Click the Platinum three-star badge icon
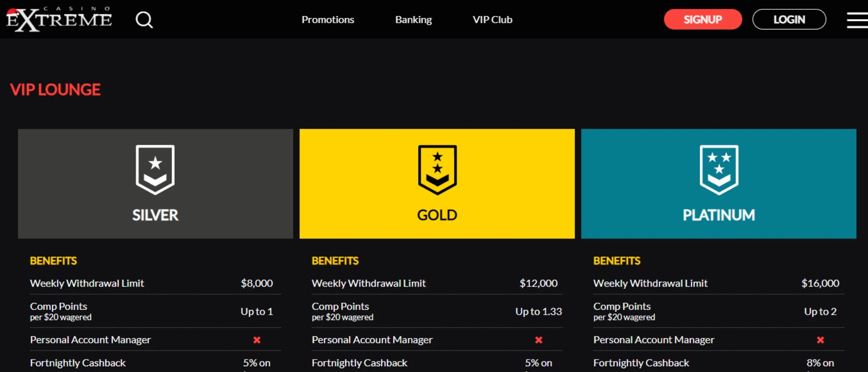 (x=719, y=169)
